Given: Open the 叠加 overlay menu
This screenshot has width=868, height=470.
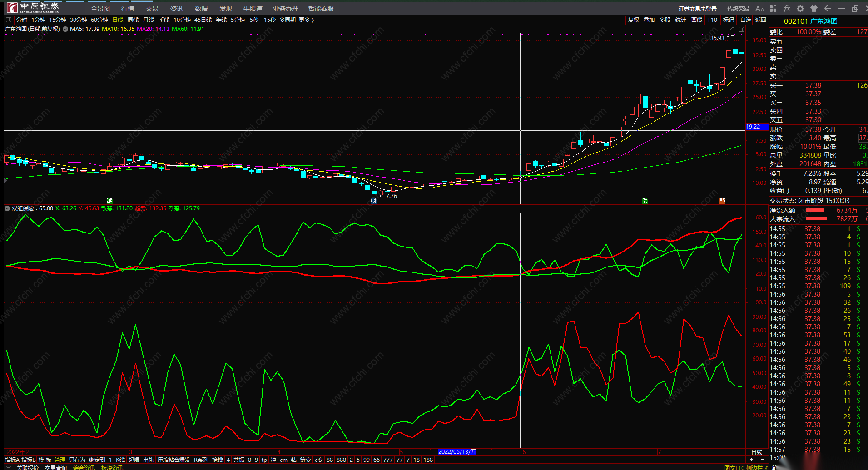Looking at the screenshot, I should point(649,20).
